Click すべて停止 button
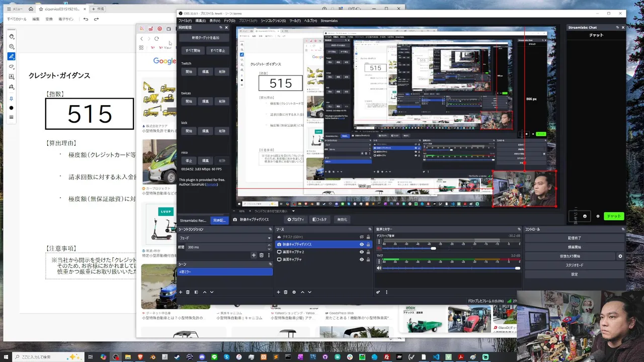The height and width of the screenshot is (362, 644). 218,51
